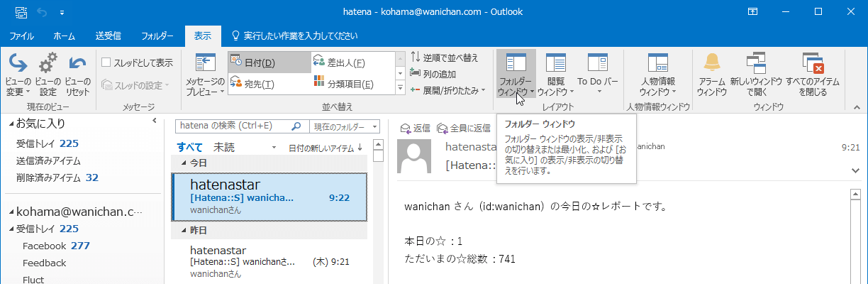868x284 pixels.
Task: Open Message Preview (メッセージのプレビュー) menu
Action: 205,75
